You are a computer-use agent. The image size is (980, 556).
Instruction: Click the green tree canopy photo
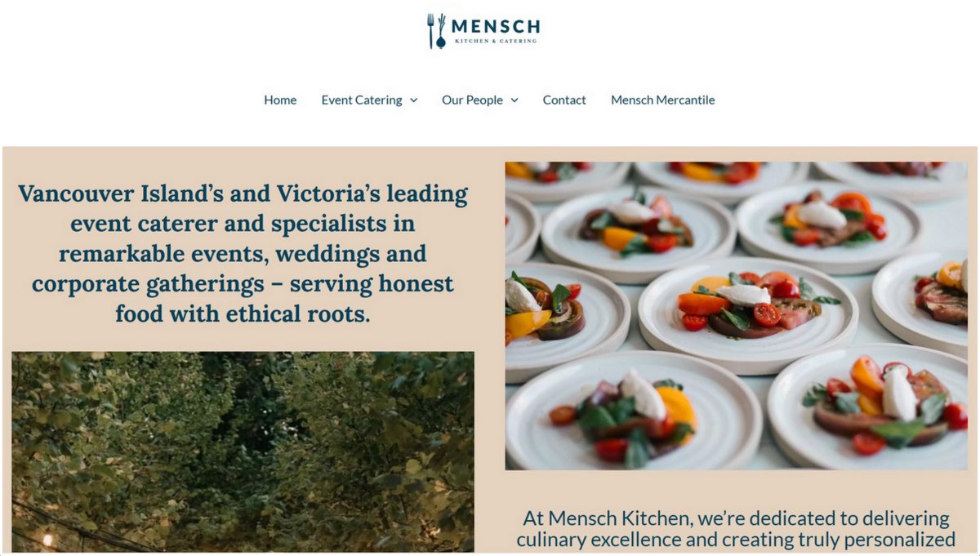pyautogui.click(x=243, y=451)
